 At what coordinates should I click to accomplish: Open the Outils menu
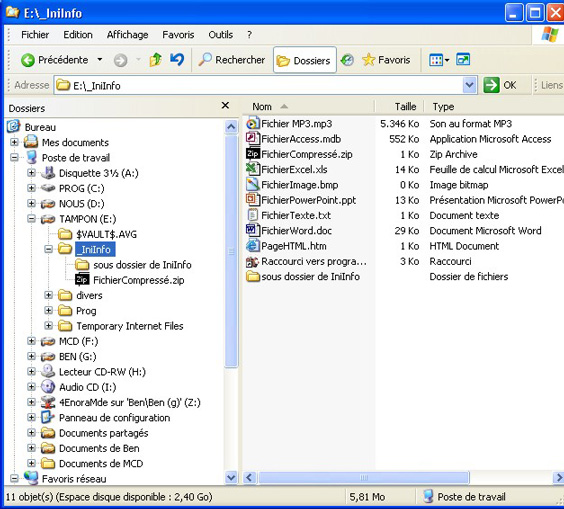click(220, 35)
